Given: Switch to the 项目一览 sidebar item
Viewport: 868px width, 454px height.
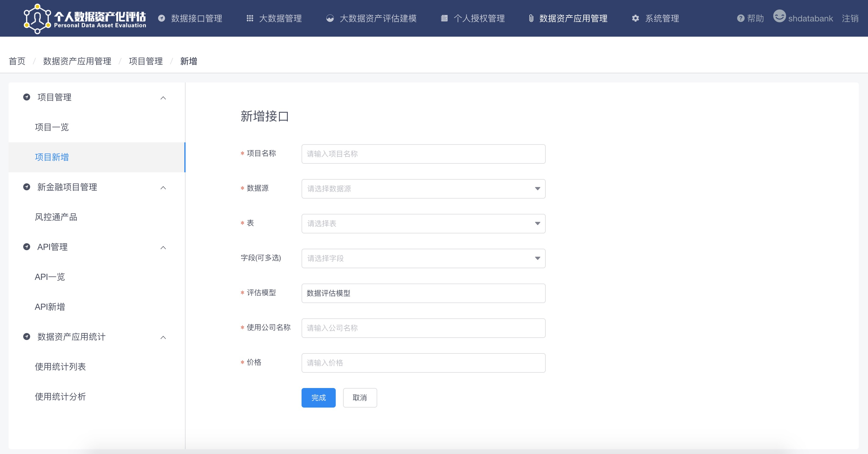Looking at the screenshot, I should point(52,127).
